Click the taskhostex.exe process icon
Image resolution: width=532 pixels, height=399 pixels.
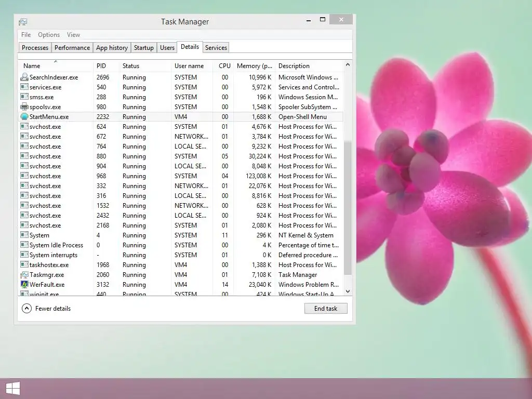click(24, 264)
